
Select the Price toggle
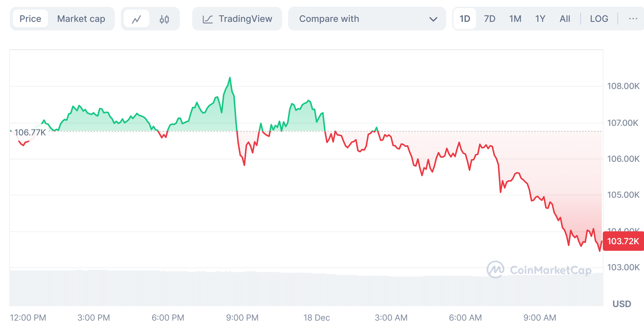[30, 19]
